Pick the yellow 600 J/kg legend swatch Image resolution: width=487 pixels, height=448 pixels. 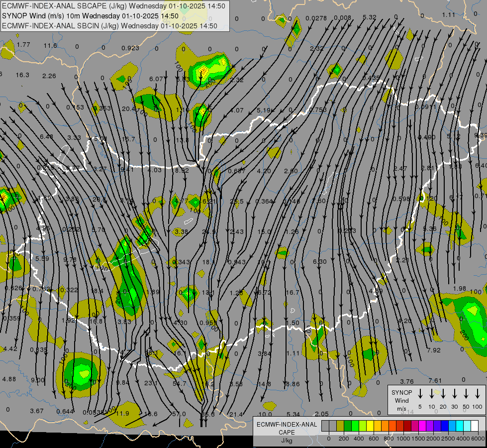[x=370, y=426]
